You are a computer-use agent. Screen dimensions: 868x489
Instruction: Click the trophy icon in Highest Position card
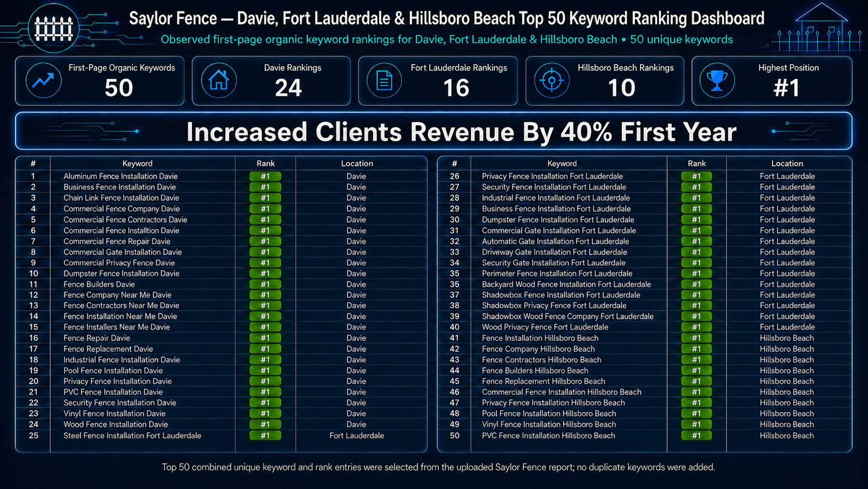point(717,81)
